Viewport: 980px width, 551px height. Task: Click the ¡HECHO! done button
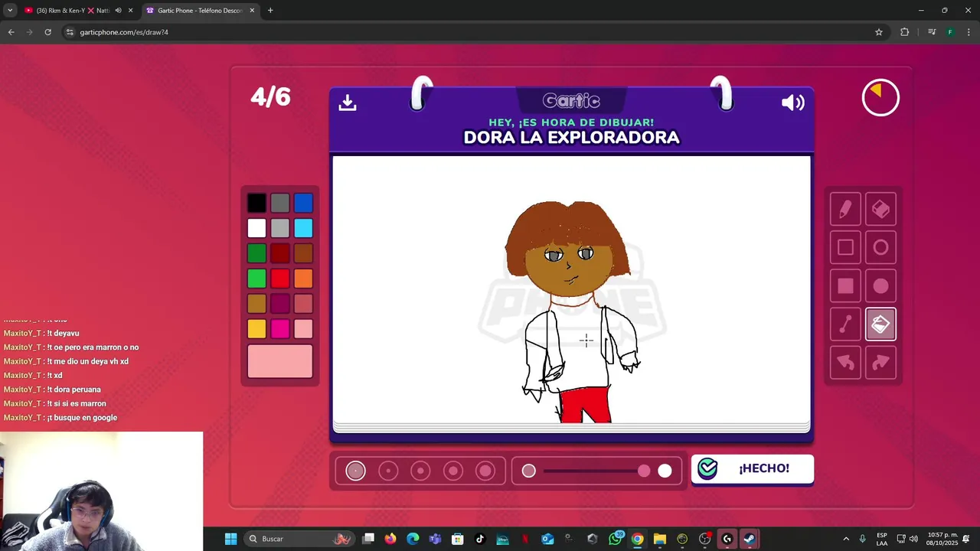coord(752,469)
